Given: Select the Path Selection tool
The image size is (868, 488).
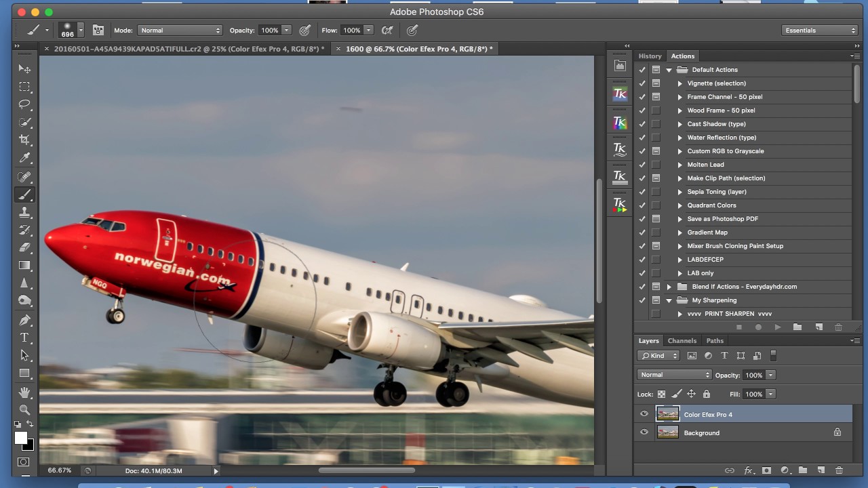Looking at the screenshot, I should coord(24,355).
